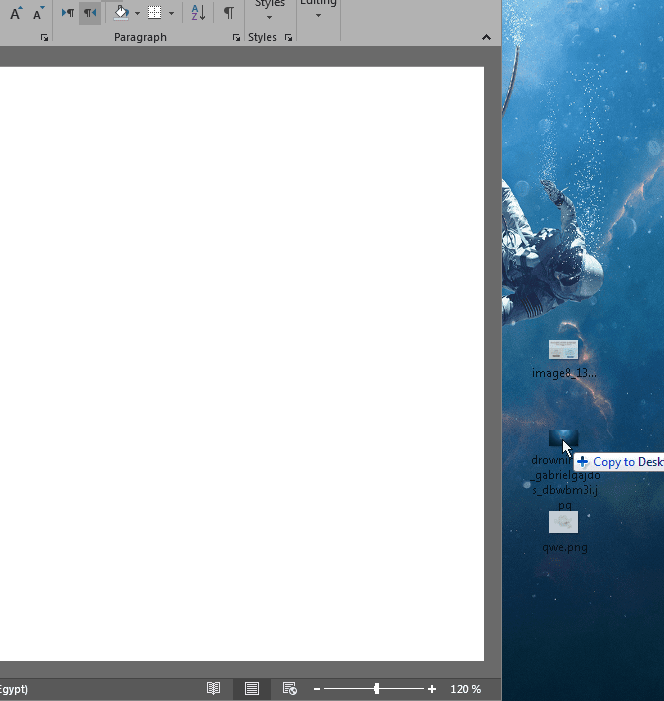
Task: Select the qwe.png desktop file
Action: coord(564,523)
